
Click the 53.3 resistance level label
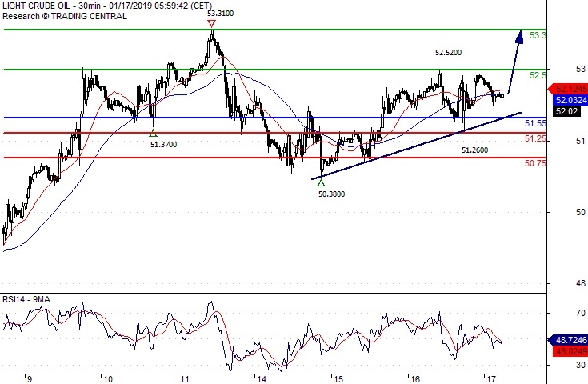538,36
